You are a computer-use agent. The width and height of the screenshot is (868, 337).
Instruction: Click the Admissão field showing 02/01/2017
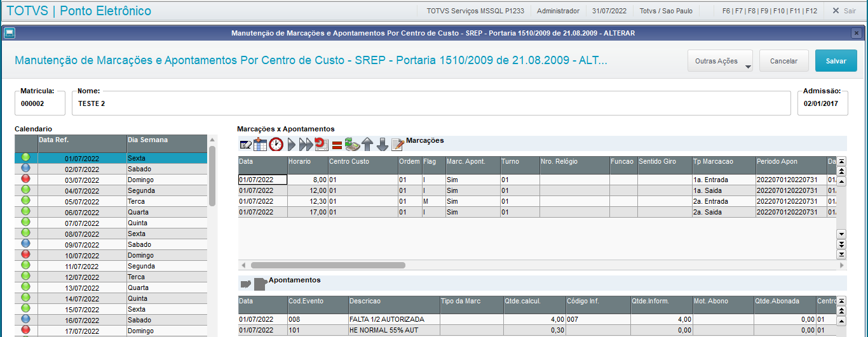click(823, 103)
